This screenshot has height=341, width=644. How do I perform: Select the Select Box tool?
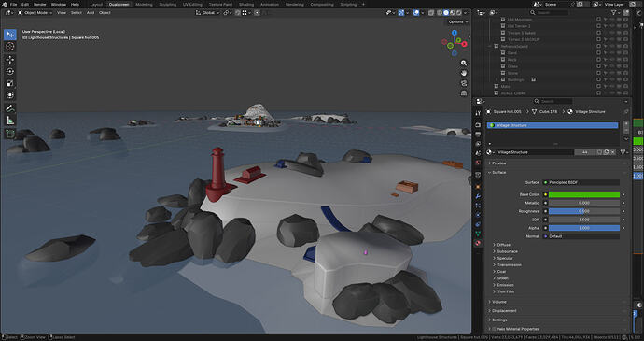click(x=10, y=35)
